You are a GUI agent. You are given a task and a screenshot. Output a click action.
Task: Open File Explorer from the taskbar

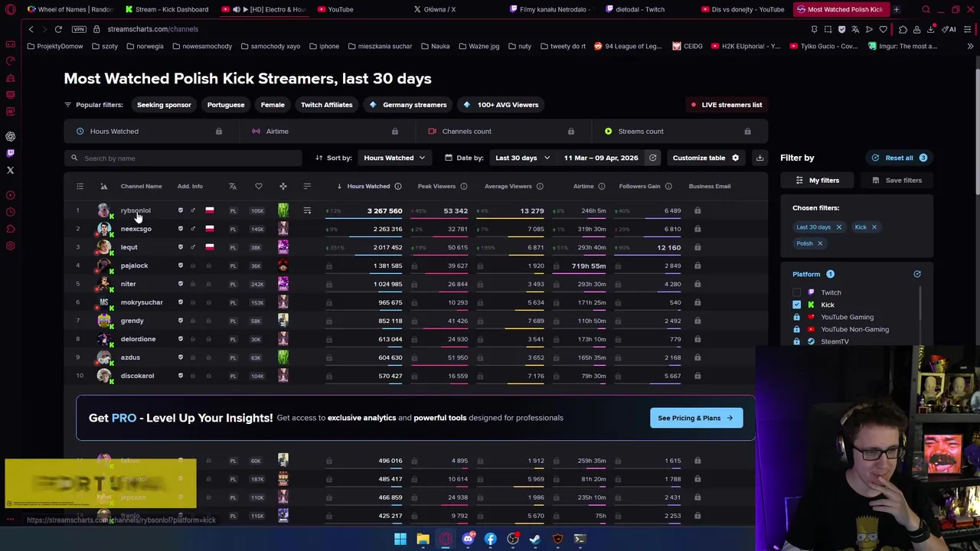pyautogui.click(x=423, y=539)
